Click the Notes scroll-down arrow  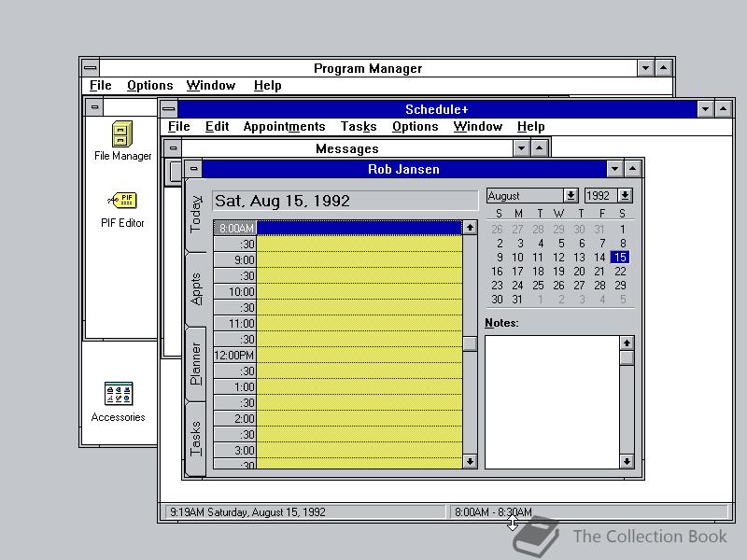pyautogui.click(x=627, y=461)
